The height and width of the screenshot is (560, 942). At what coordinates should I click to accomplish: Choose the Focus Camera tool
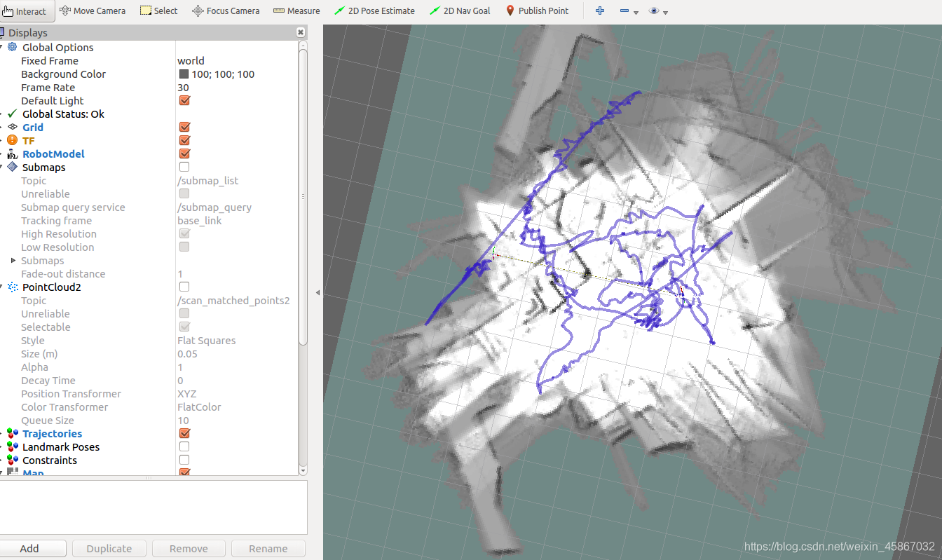(225, 11)
